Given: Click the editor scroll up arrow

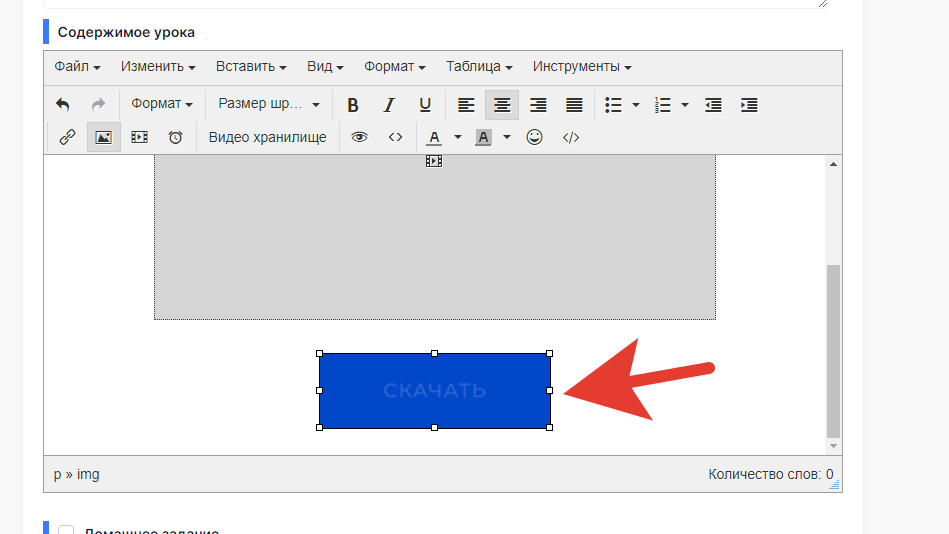Looking at the screenshot, I should [833, 164].
